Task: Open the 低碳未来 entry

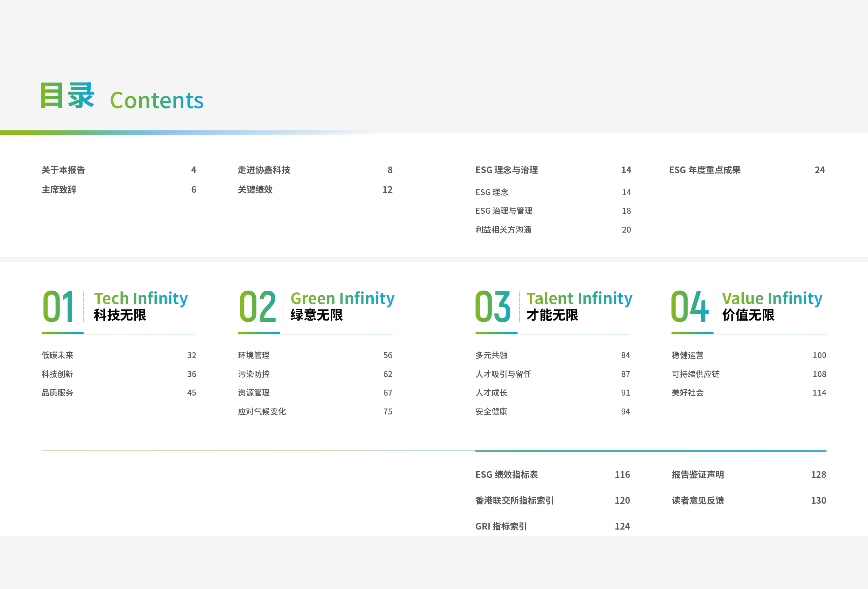Action: 57,355
